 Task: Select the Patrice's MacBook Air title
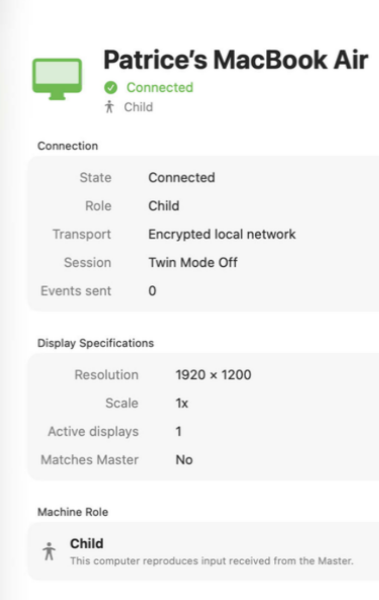click(235, 60)
